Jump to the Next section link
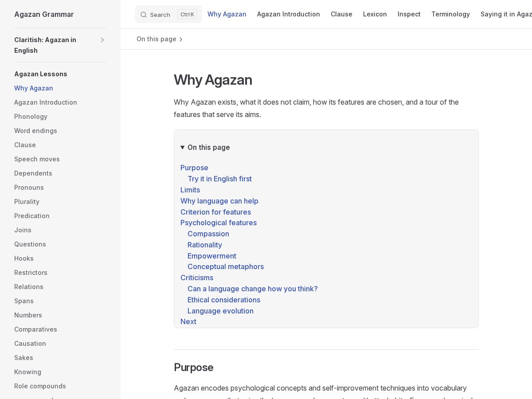 (x=188, y=321)
